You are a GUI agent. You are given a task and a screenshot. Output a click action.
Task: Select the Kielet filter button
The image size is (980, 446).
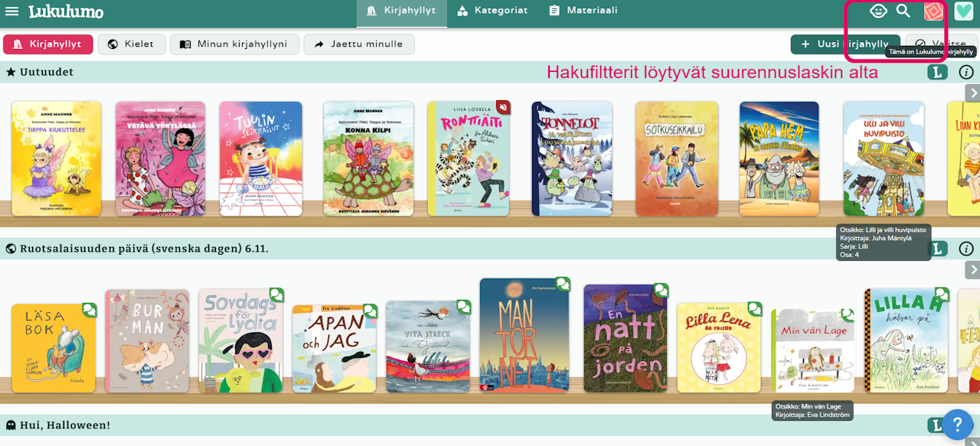point(132,44)
